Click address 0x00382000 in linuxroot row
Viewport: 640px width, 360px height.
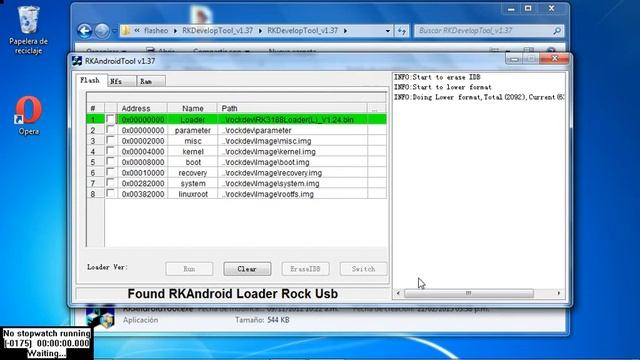142,194
